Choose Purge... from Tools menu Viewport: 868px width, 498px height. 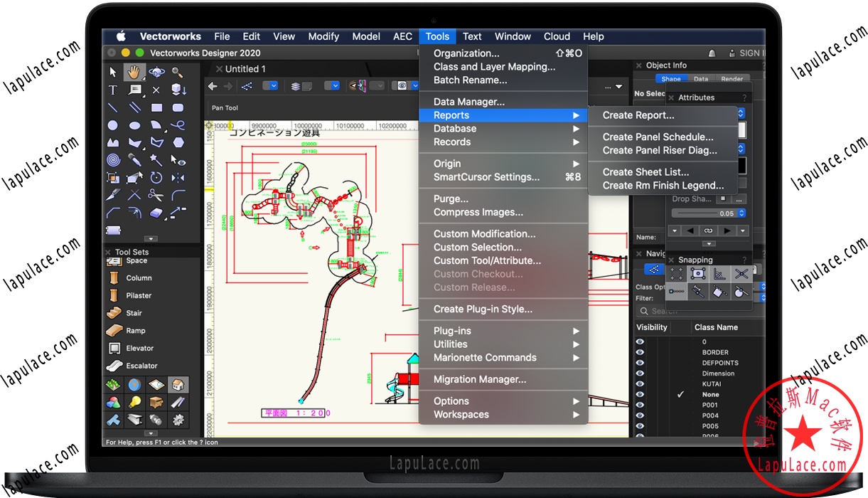tap(503, 199)
